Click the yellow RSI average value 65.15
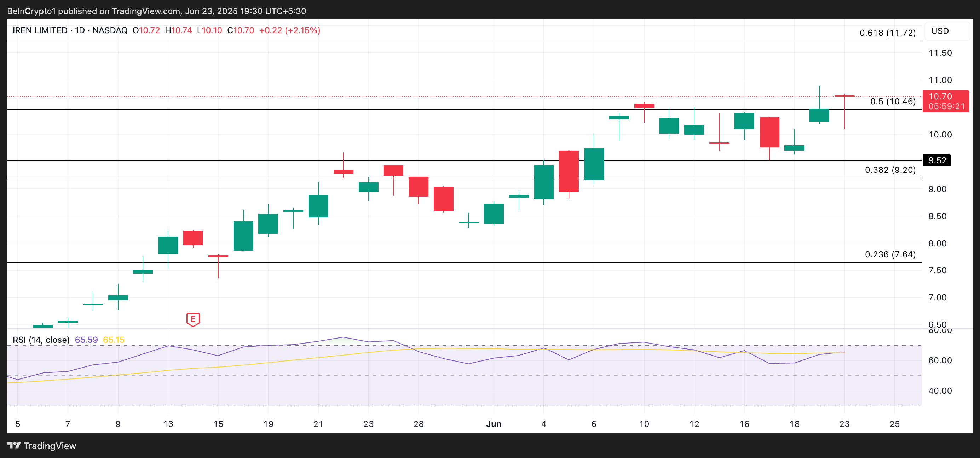This screenshot has width=980, height=458. point(114,340)
